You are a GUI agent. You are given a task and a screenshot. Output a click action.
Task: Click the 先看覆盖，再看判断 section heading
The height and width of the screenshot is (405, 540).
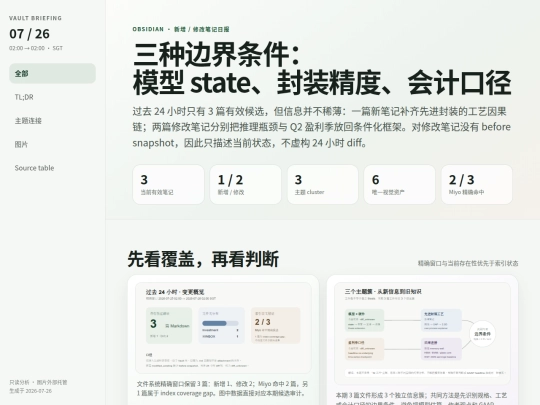pos(203,259)
